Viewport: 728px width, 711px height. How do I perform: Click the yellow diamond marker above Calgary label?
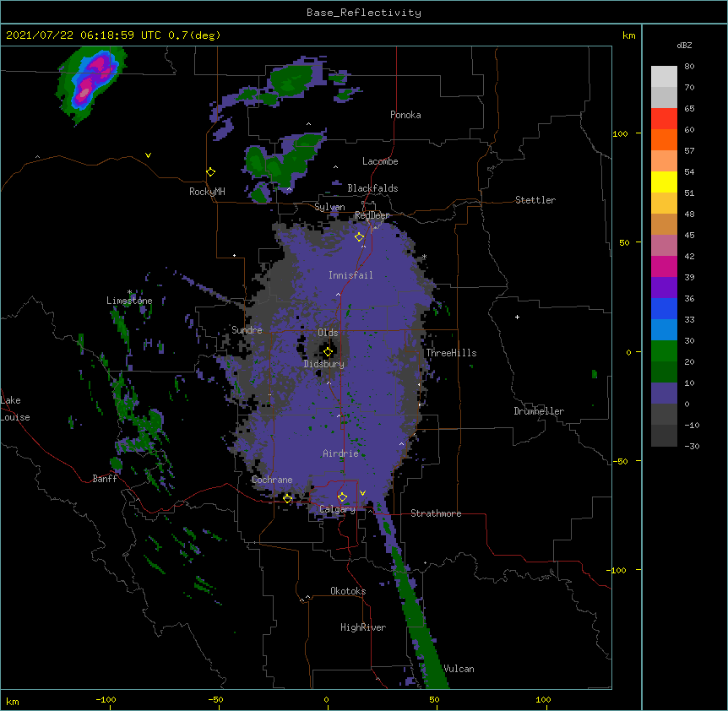coord(342,497)
